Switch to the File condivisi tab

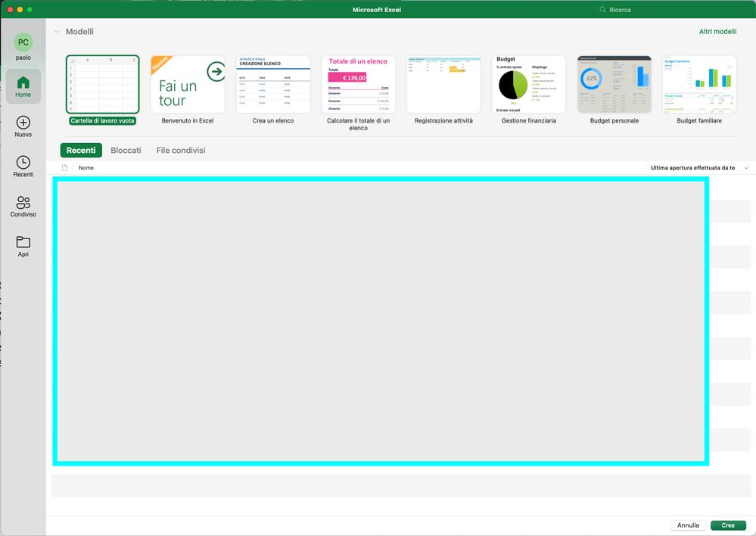181,151
